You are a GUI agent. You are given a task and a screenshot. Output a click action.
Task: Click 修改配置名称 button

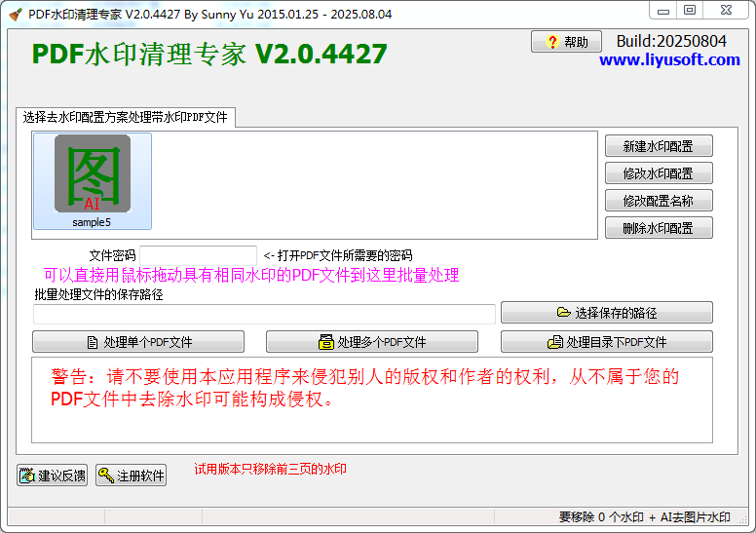tap(659, 201)
